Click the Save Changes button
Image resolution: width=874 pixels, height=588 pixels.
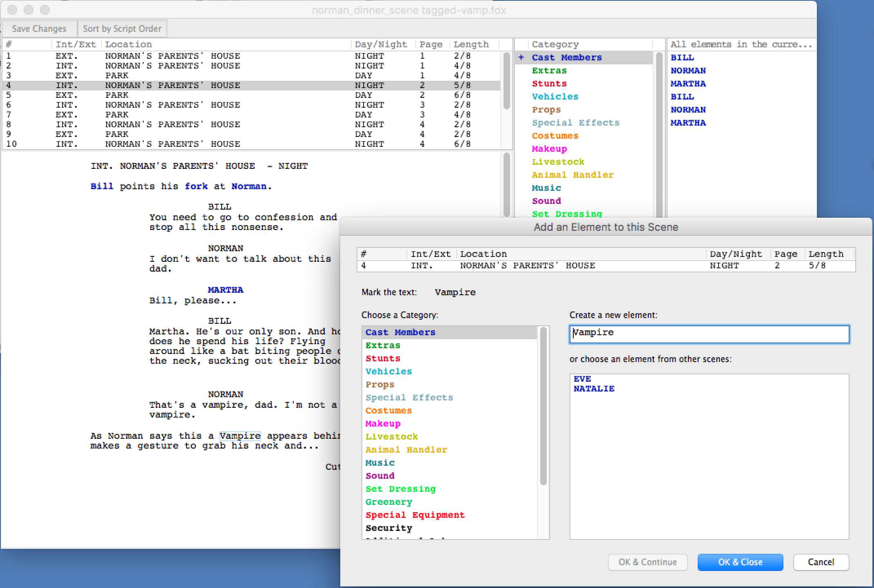[39, 29]
